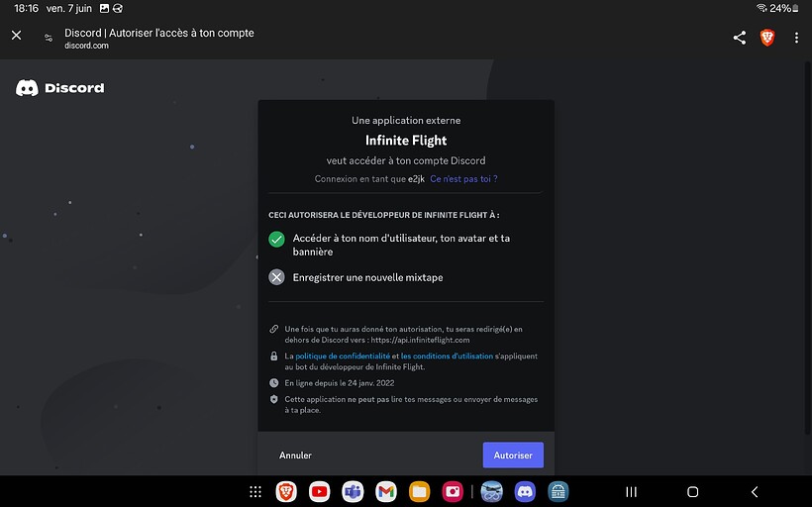Tap the image notification icon in status bar
This screenshot has width=812, height=507.
click(x=104, y=8)
